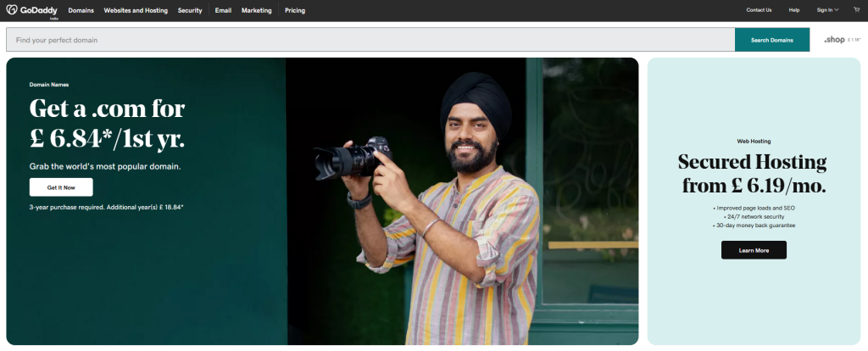Click the Secured Hosting heading
Image resolution: width=868 pixels, height=351 pixels.
click(x=754, y=174)
